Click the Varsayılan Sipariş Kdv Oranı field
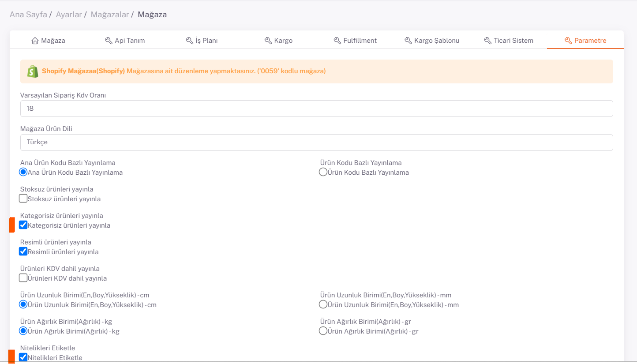Screen dimensions: 637x364 tap(316, 109)
